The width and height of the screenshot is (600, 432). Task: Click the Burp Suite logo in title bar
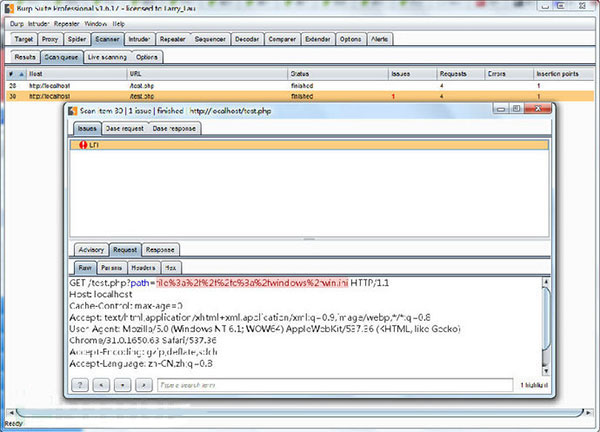click(9, 8)
